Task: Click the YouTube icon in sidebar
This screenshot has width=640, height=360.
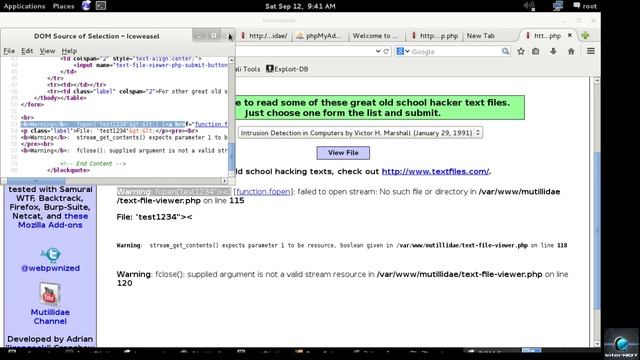Action: (x=50, y=294)
